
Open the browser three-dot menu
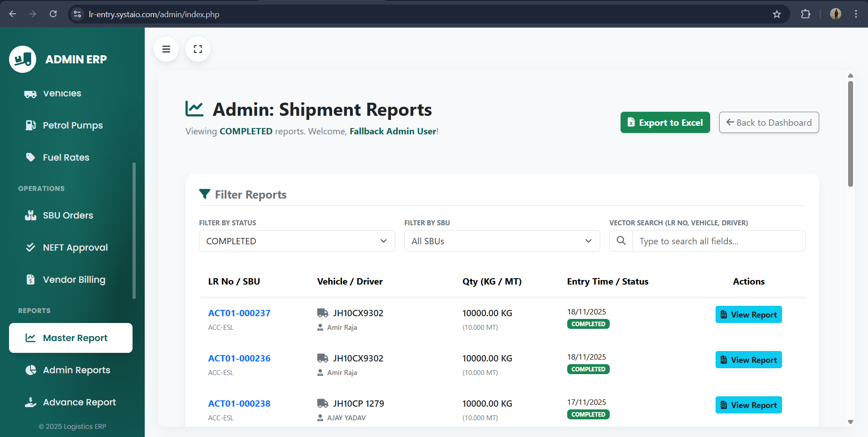click(856, 14)
